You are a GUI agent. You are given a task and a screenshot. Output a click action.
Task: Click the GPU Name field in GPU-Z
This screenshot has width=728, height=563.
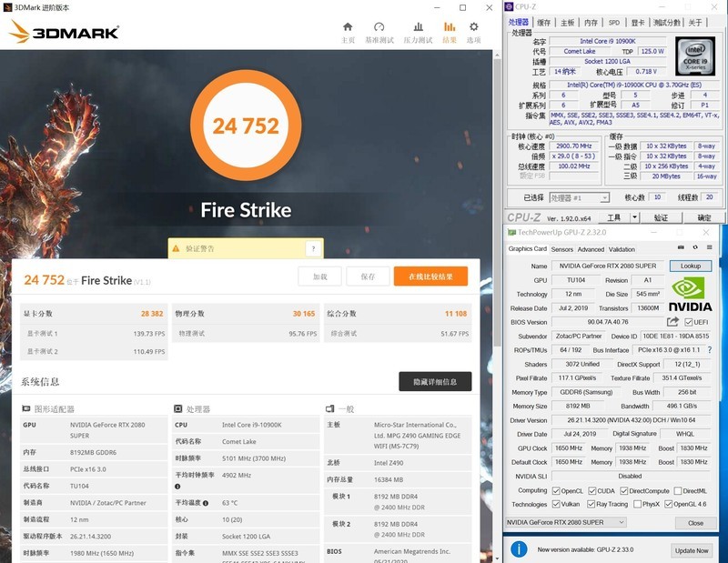tap(608, 266)
